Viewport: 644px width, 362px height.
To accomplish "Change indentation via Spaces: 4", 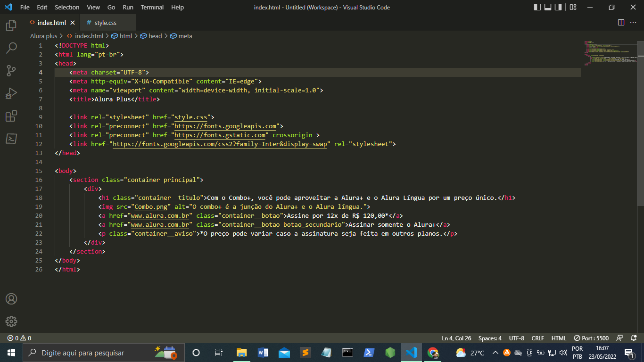I will [x=490, y=338].
